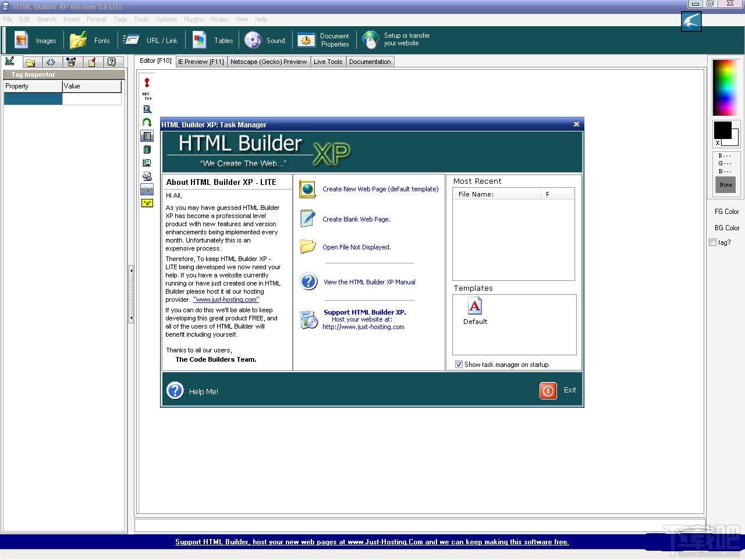Click Open File Not Displayed link
Screen dimensions: 745x560
click(x=357, y=247)
